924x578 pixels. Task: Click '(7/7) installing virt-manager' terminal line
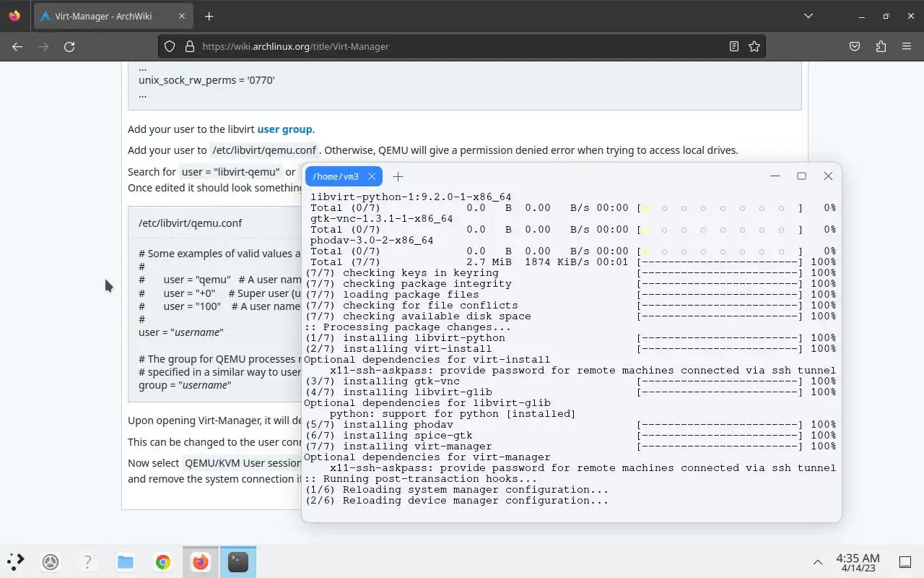coord(398,447)
